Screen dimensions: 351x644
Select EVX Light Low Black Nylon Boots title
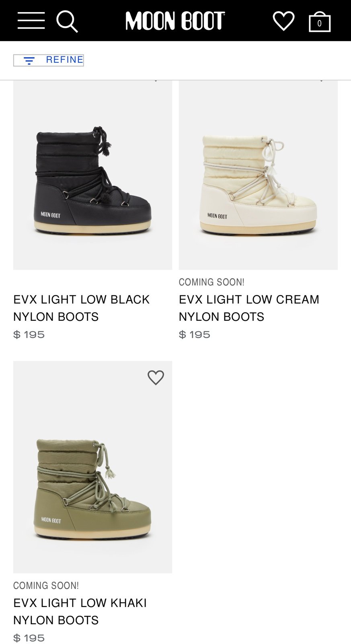[82, 308]
